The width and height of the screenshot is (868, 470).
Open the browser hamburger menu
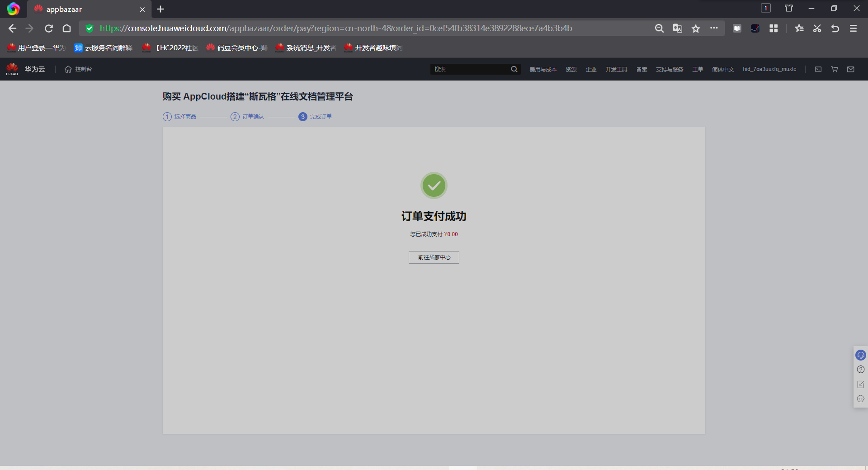[x=853, y=28]
